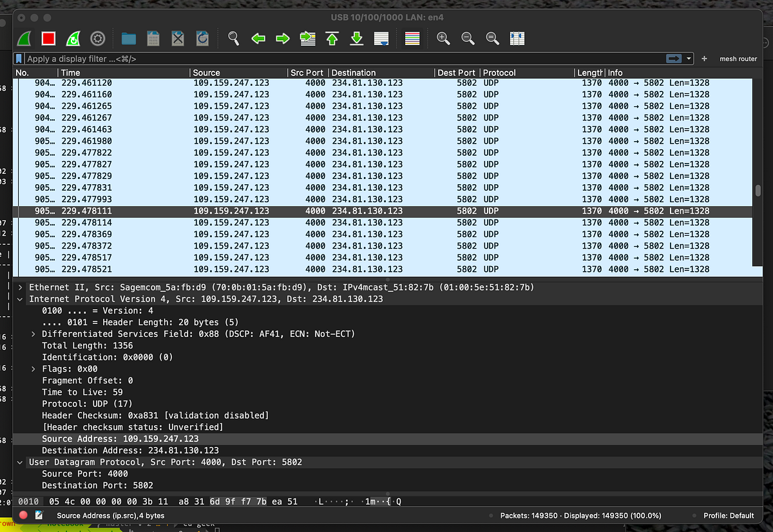The width and height of the screenshot is (773, 532).
Task: Select the packet at time 229.461120
Action: click(x=383, y=82)
